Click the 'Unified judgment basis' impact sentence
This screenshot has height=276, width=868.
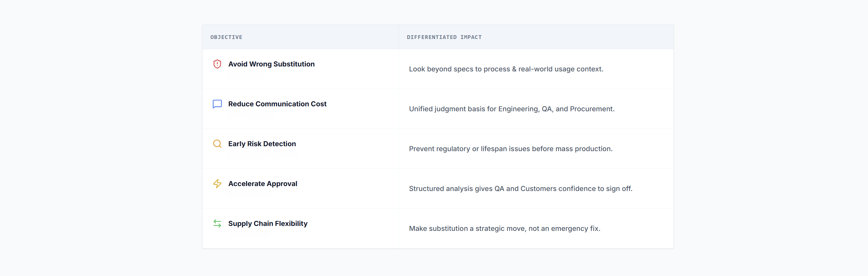coord(511,109)
